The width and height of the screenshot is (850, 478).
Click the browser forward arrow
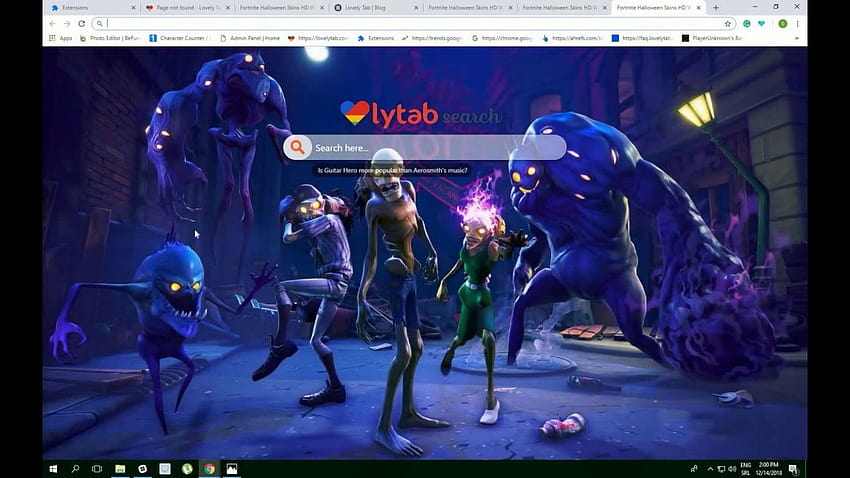click(67, 23)
